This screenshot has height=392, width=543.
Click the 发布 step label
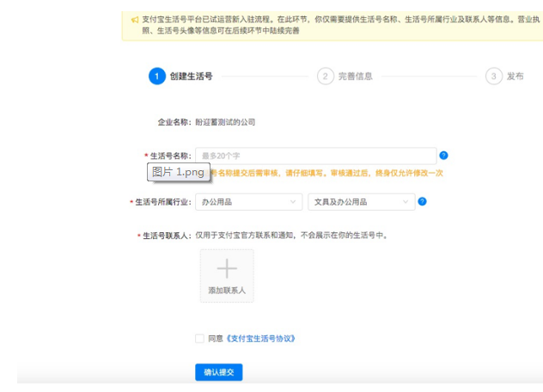[x=515, y=77]
